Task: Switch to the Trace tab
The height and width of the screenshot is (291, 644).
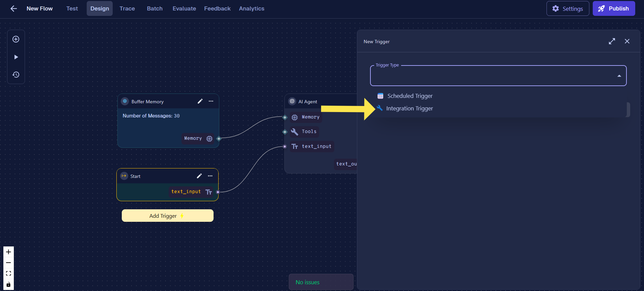Action: [x=127, y=8]
